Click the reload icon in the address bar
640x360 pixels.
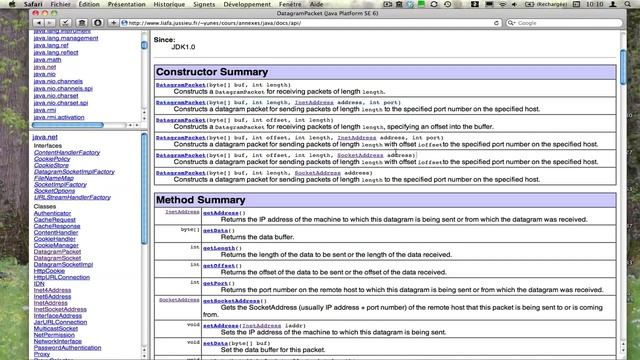(x=496, y=23)
